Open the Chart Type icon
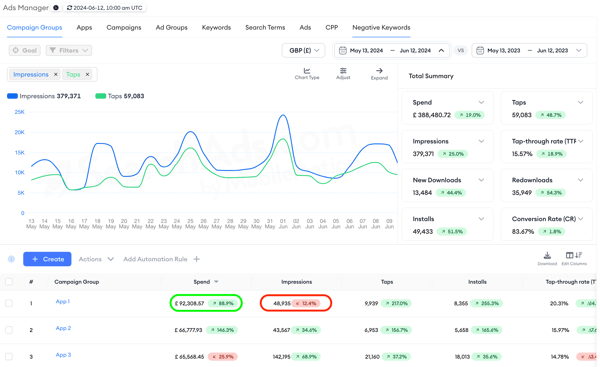The height and width of the screenshot is (367, 600). pyautogui.click(x=307, y=71)
